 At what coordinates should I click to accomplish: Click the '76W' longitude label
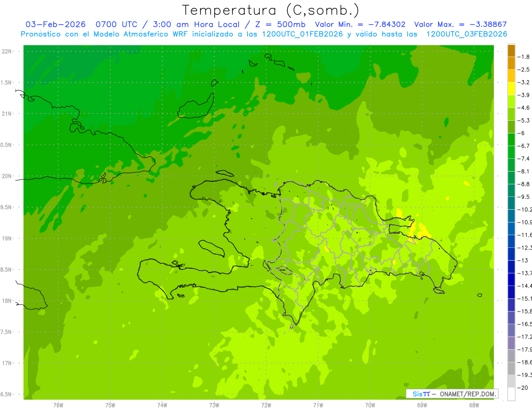(58, 405)
